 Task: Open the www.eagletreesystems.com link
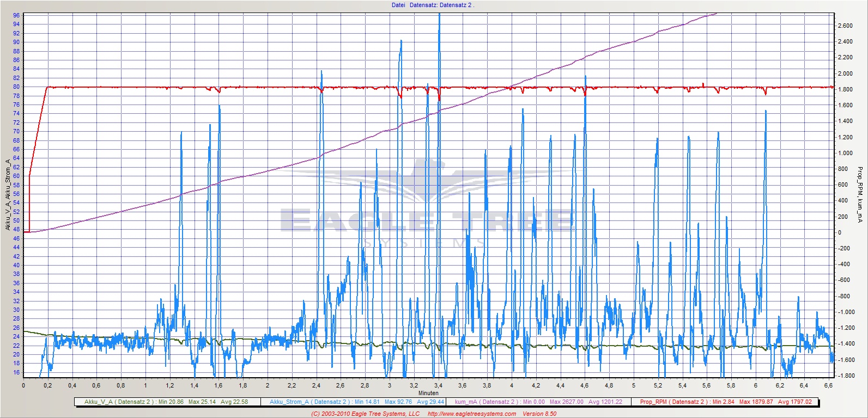pyautogui.click(x=472, y=414)
